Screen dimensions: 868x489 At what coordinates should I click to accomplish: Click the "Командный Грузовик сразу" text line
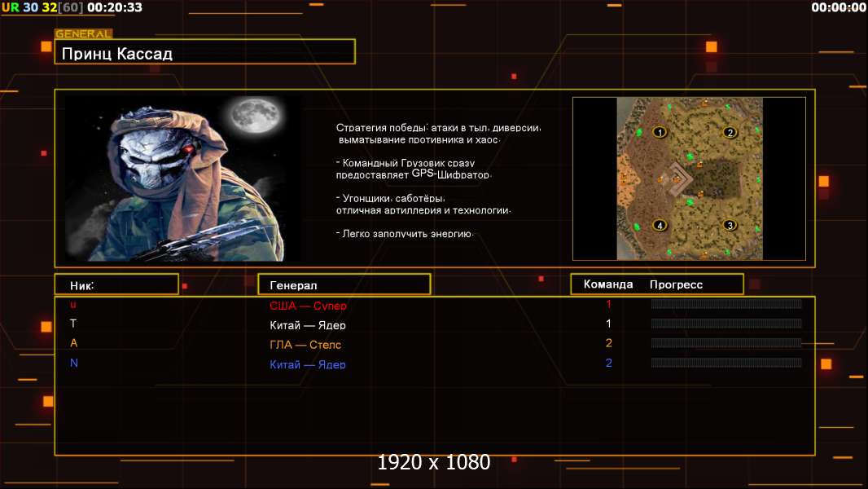406,163
